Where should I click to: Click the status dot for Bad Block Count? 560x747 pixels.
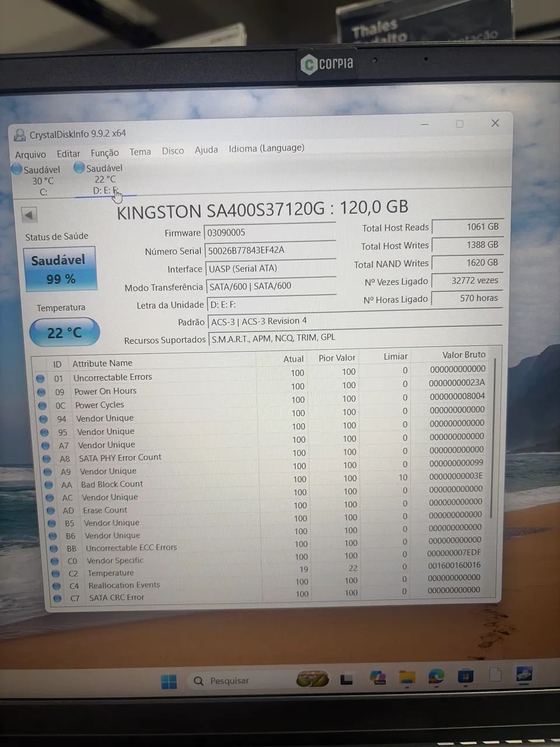click(x=49, y=485)
